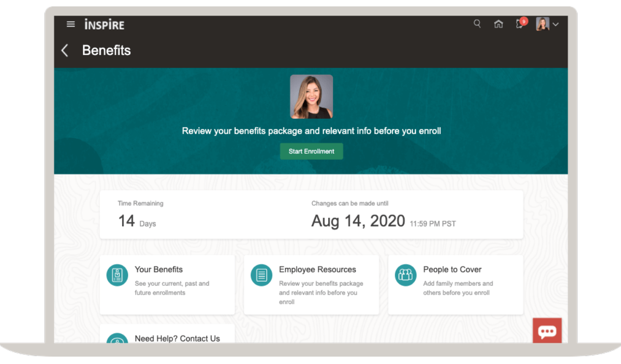Open the search function
Image resolution: width=621 pixels, height=364 pixels.
click(x=476, y=24)
